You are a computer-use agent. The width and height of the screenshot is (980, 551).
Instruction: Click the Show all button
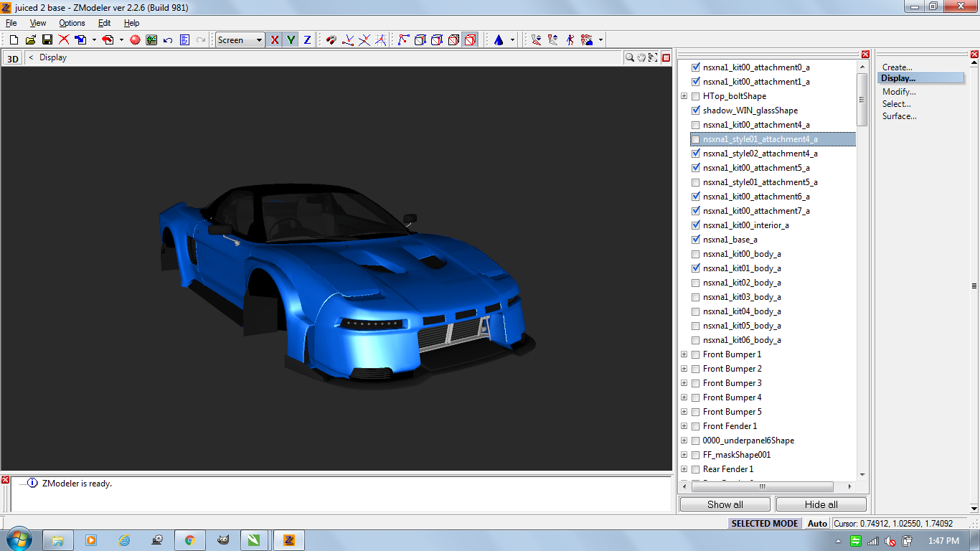(725, 504)
